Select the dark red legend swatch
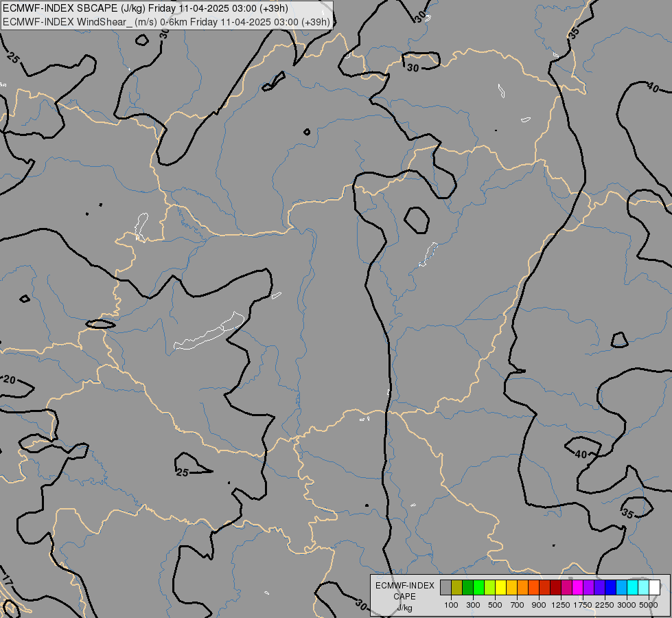The height and width of the screenshot is (618, 672). pos(555,587)
